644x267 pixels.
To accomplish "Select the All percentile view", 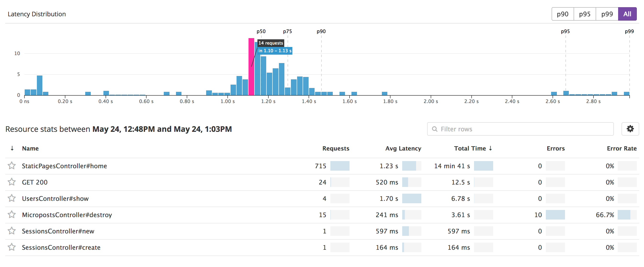I will (x=627, y=14).
